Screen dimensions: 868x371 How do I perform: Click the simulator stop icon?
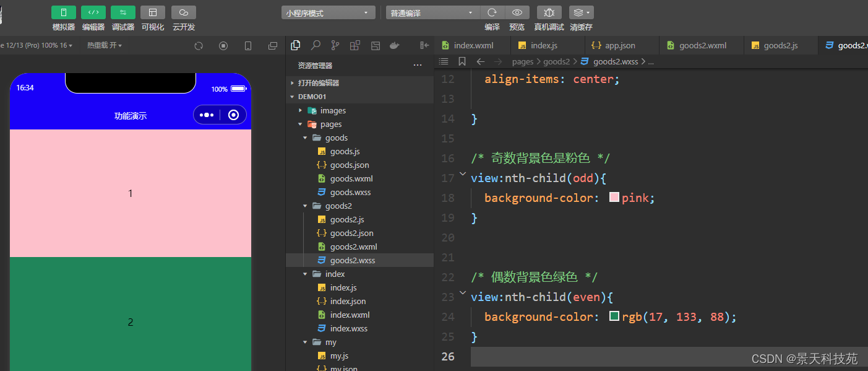click(223, 46)
